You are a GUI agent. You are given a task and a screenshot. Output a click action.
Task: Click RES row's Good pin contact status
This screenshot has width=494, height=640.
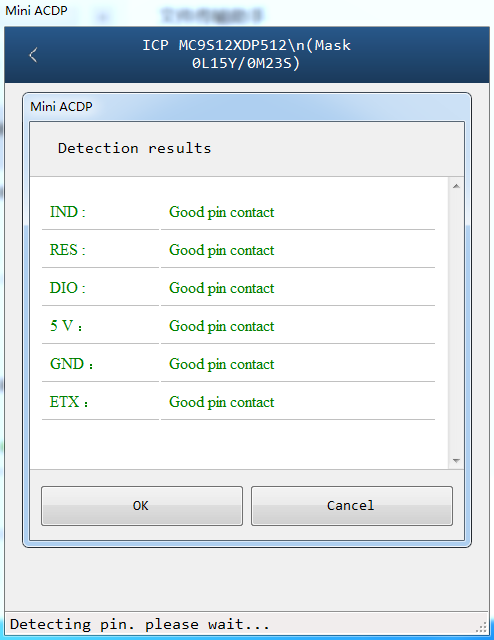pyautogui.click(x=222, y=250)
